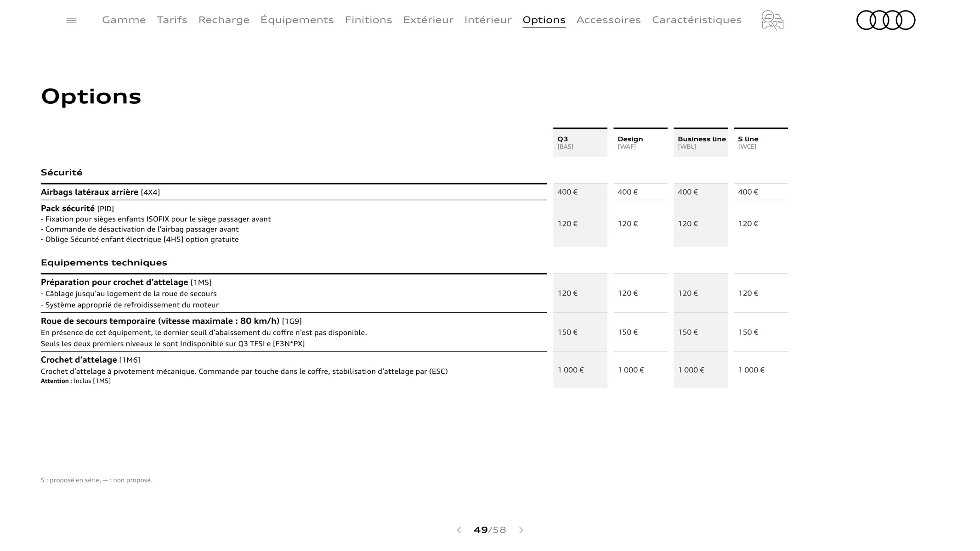
Task: Go to previous page arrow
Action: [x=459, y=530]
